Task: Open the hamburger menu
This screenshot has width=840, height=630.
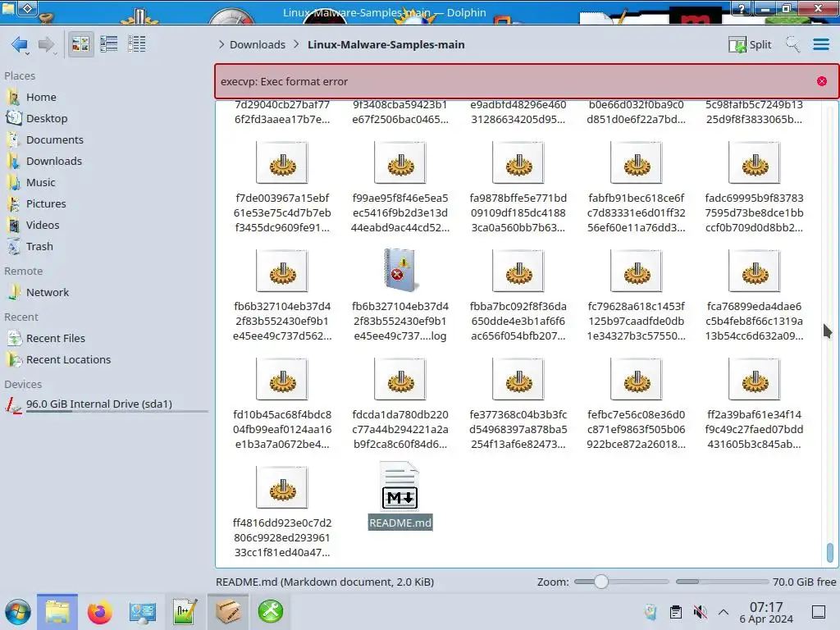Action: (821, 44)
